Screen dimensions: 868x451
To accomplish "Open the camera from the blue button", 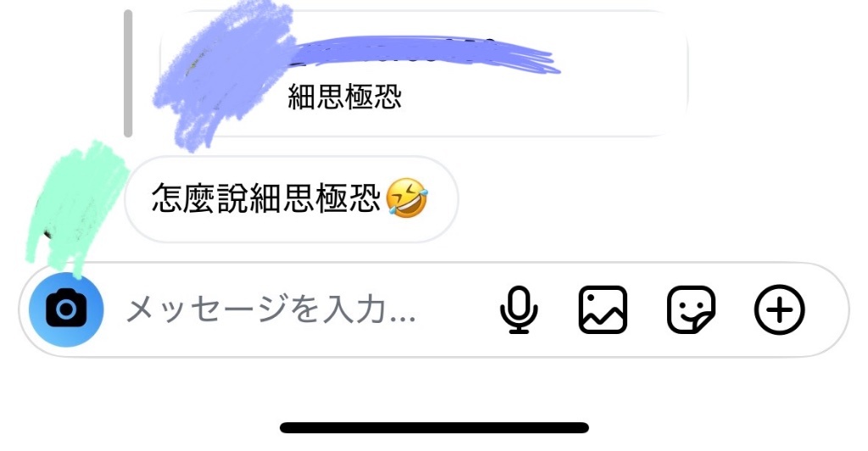I will coord(66,309).
